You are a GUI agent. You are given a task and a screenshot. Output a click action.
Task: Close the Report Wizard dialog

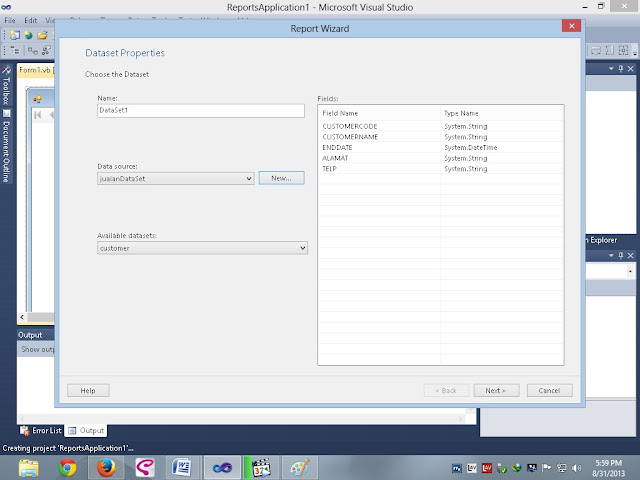571,26
